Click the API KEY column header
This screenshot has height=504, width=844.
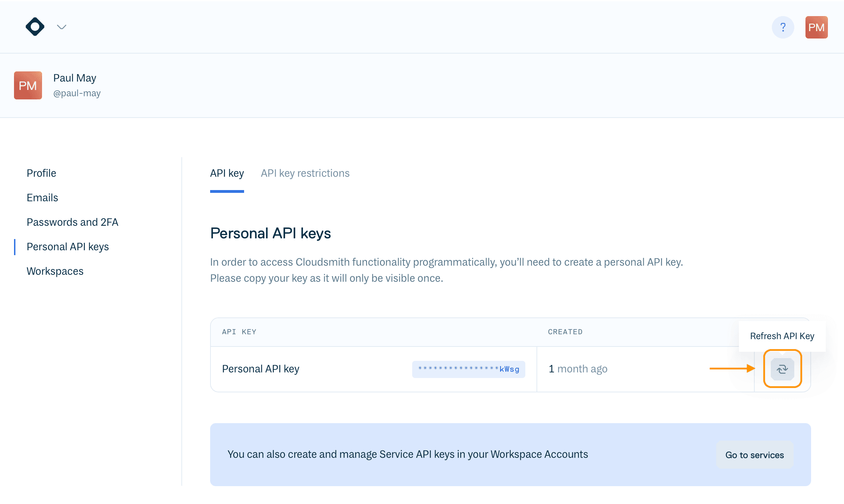tap(239, 332)
